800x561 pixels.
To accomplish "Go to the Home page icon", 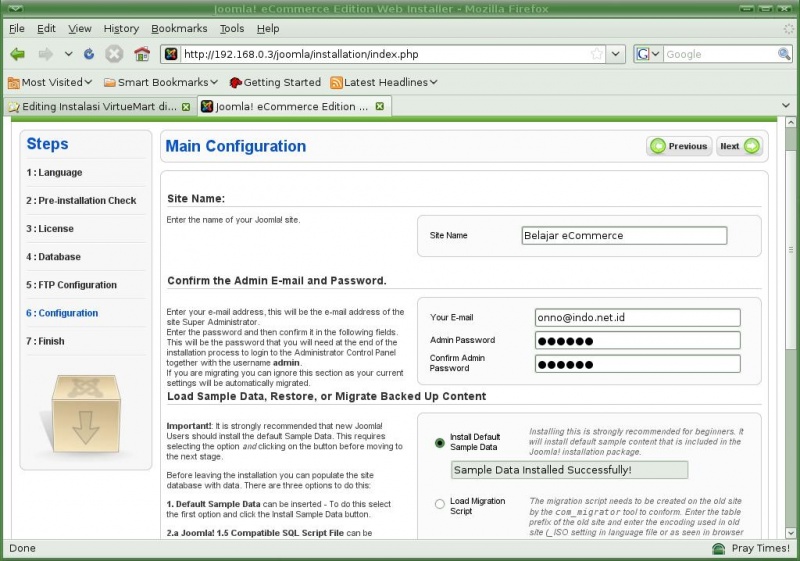I will tap(141, 54).
